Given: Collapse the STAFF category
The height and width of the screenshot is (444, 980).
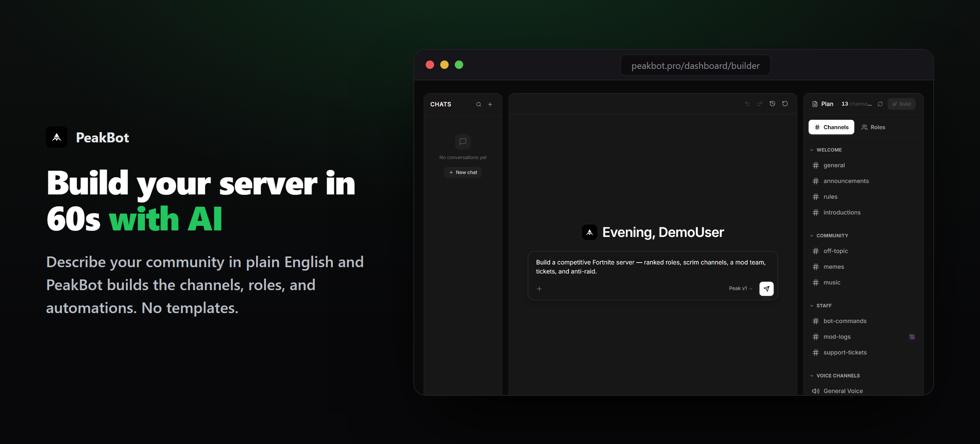Looking at the screenshot, I should coord(821,306).
